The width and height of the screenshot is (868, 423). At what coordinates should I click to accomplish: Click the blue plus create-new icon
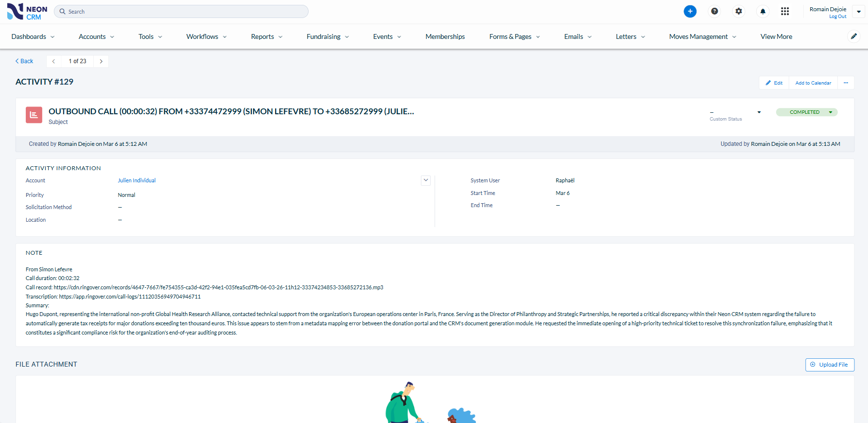click(690, 11)
